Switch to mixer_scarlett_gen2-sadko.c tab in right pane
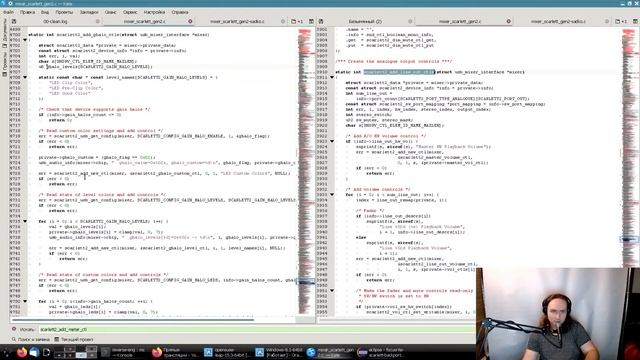Screen dimensions: 640x360 tap(558, 21)
